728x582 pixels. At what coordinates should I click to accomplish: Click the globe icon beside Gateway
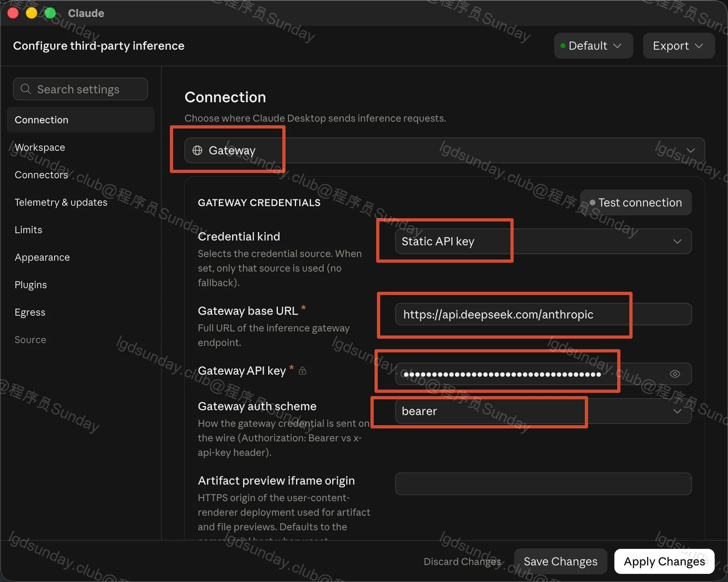coord(197,151)
